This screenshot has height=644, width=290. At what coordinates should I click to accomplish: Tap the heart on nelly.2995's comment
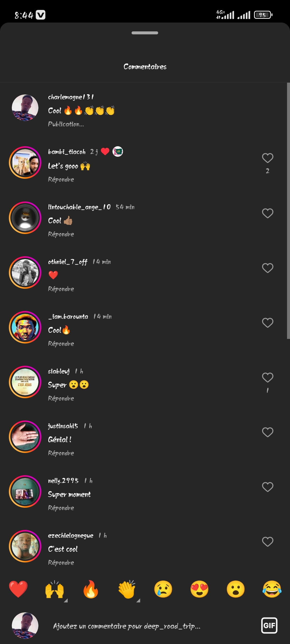267,487
